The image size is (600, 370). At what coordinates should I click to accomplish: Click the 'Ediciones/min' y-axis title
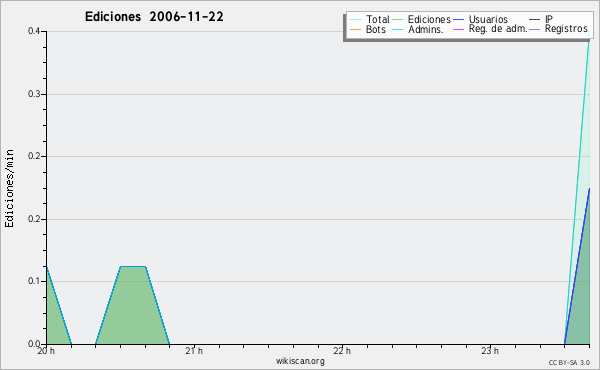tap(9, 188)
